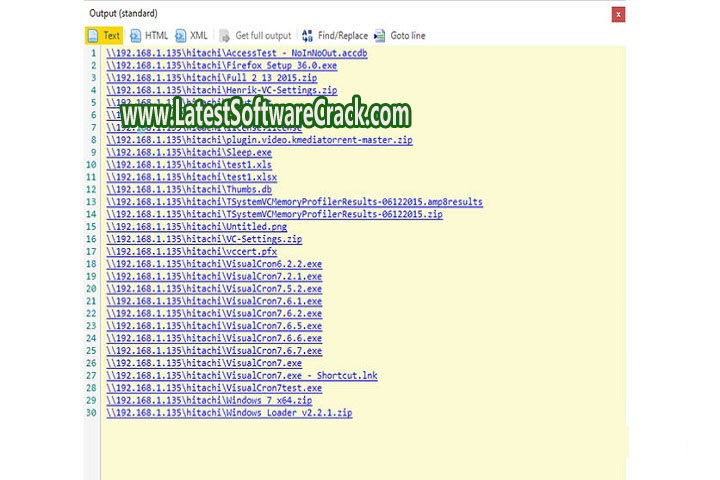Open the Full 2 13 2015.zip link
The width and height of the screenshot is (720, 480).
coord(214,78)
